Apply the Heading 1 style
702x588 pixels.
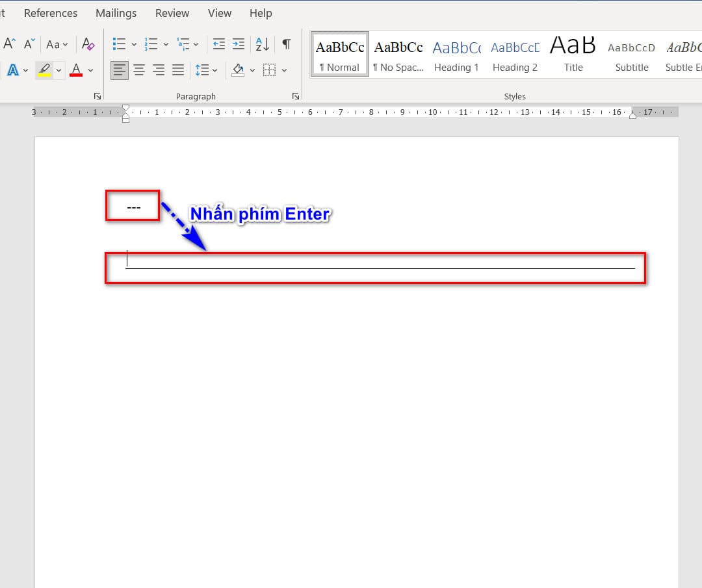click(456, 55)
